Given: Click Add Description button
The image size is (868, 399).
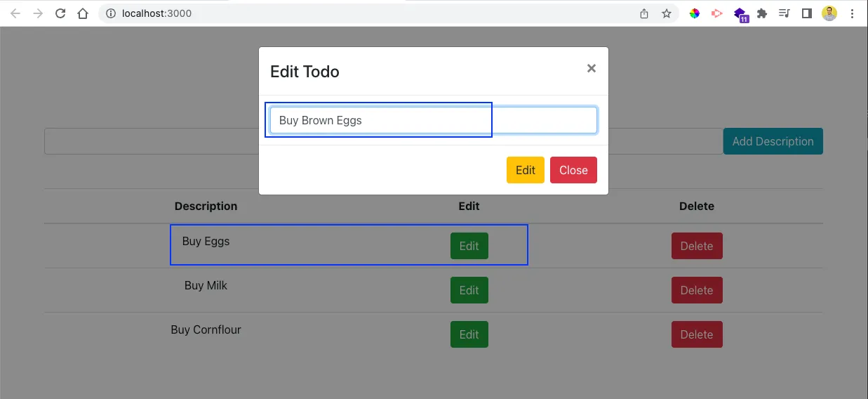Looking at the screenshot, I should [773, 141].
